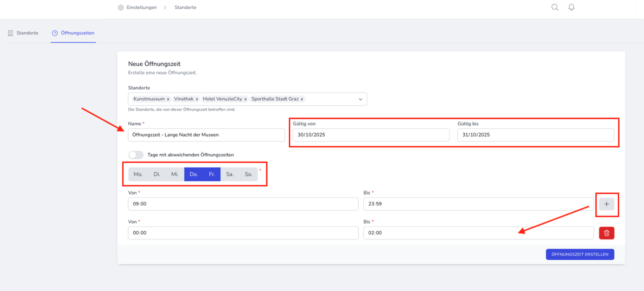Click the Einstellungen gear icon
Viewport: 644px width, 291px height.
(x=121, y=7)
